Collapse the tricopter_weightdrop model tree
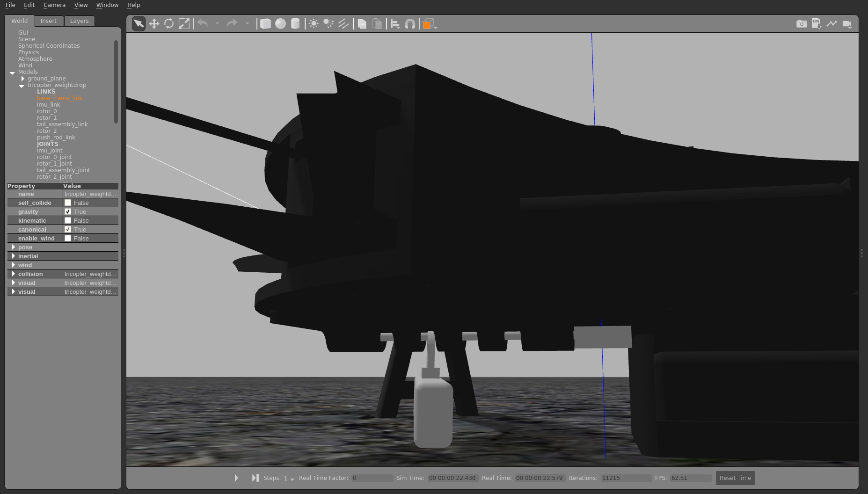This screenshot has width=868, height=494. [x=22, y=86]
